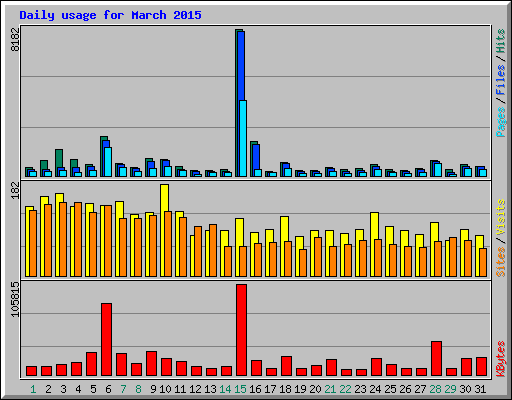Click the tallest red KBytes bar on day 15
This screenshot has height=400, width=512.
[x=241, y=330]
